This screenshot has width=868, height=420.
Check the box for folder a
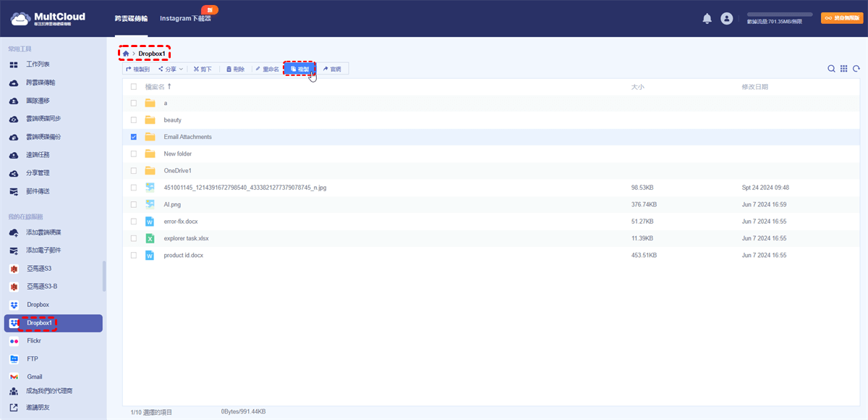133,103
